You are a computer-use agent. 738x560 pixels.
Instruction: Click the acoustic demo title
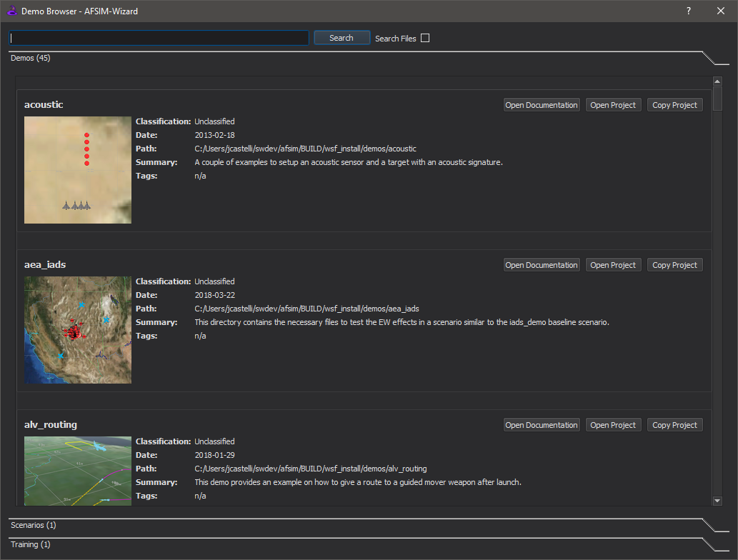tap(44, 104)
